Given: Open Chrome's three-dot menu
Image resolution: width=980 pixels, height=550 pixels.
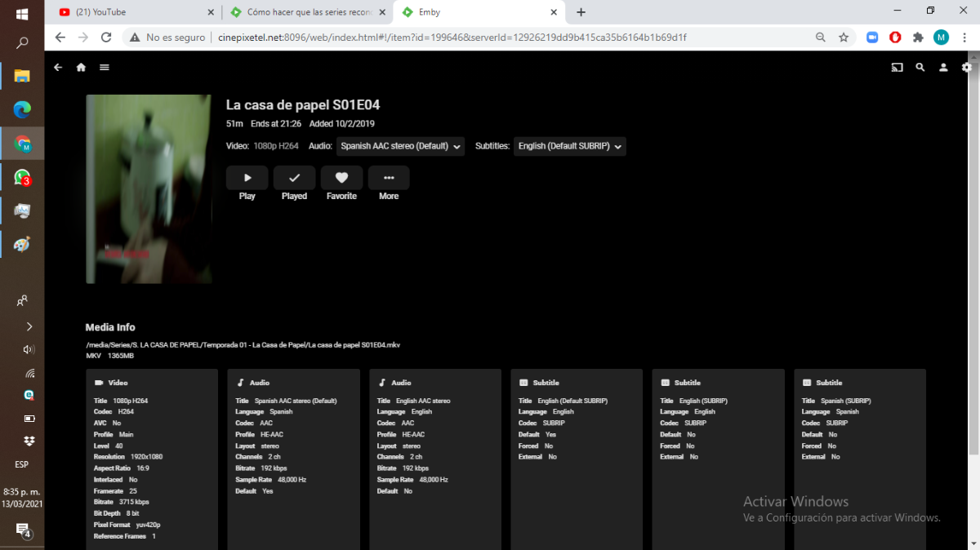Looking at the screenshot, I should pos(965,38).
